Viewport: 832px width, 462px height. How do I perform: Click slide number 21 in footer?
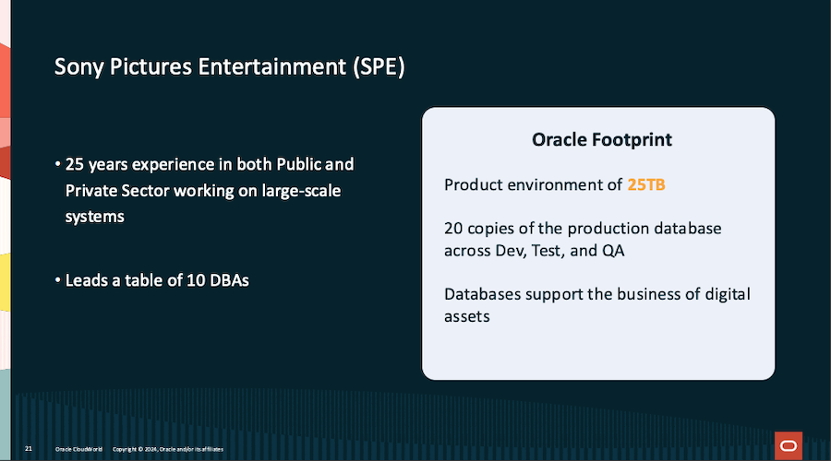click(x=29, y=449)
